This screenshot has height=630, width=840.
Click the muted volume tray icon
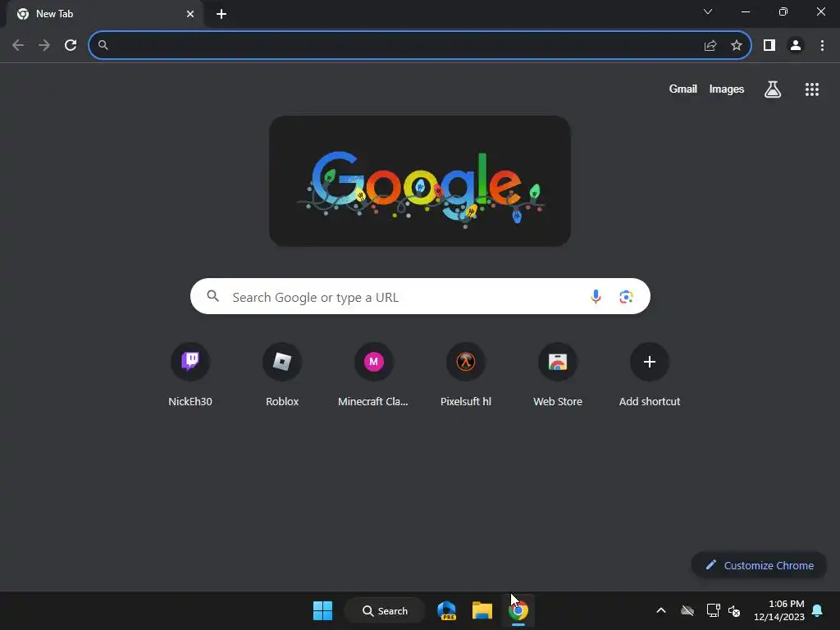click(734, 610)
